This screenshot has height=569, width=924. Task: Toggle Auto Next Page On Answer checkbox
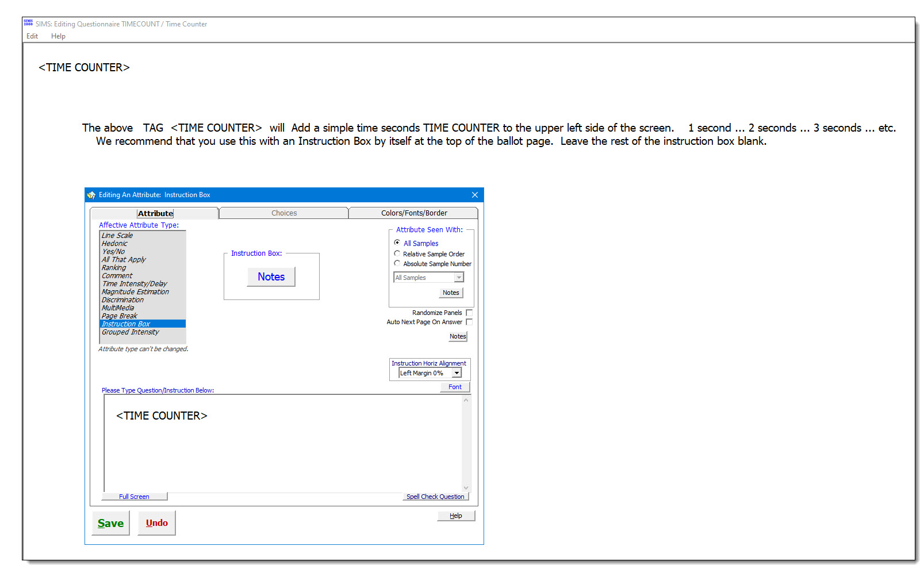click(x=469, y=322)
